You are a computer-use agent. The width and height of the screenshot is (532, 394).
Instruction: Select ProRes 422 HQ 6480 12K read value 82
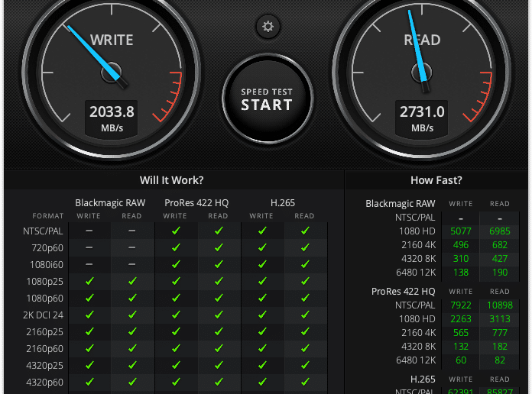[x=500, y=360]
